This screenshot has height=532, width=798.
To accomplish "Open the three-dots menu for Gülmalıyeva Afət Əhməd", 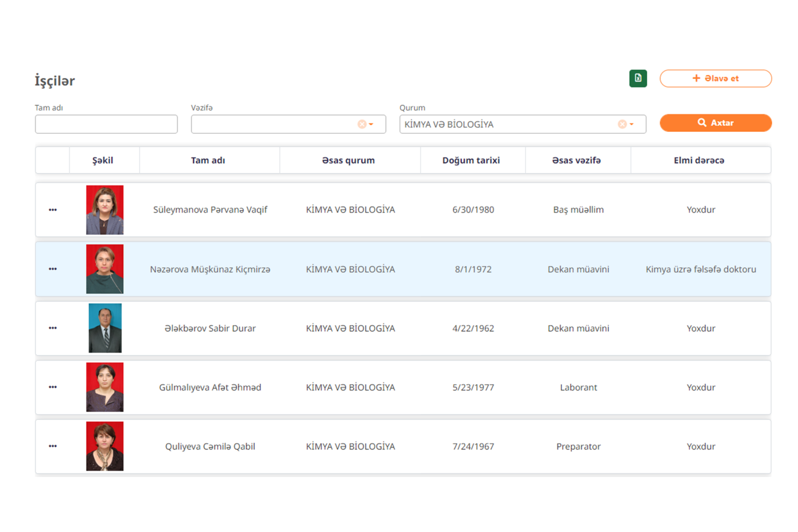I will pos(53,387).
